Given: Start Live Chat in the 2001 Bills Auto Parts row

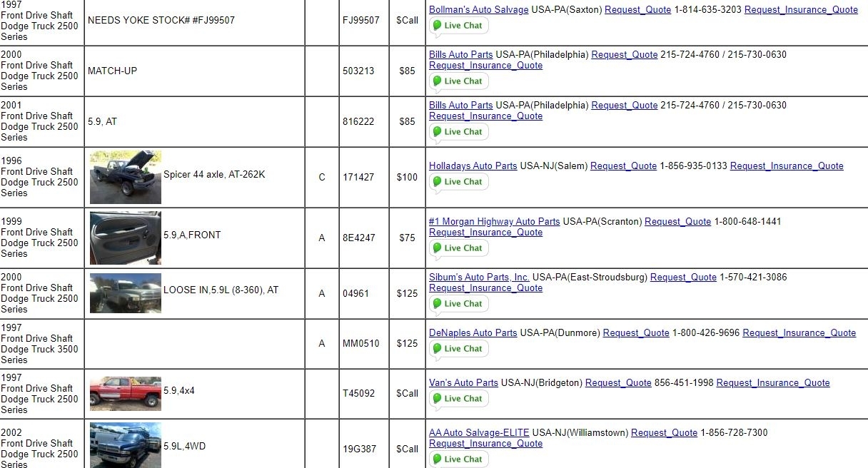Looking at the screenshot, I should [459, 132].
